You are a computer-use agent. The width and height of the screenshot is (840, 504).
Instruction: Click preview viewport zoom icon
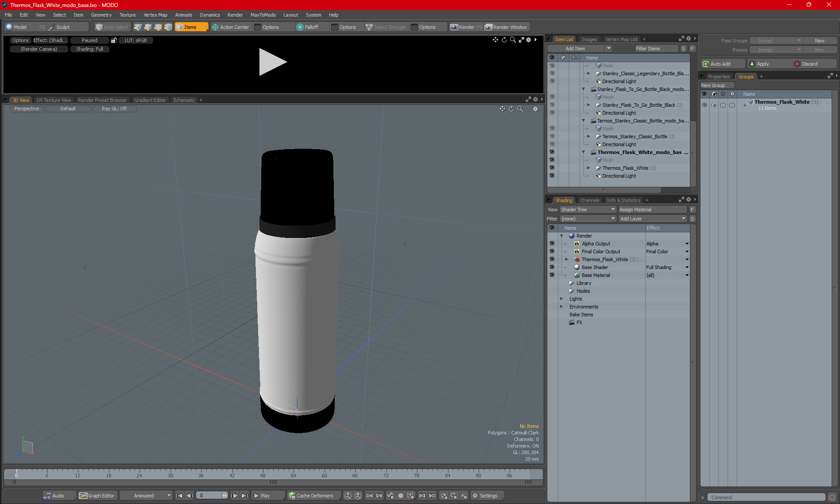pos(513,40)
